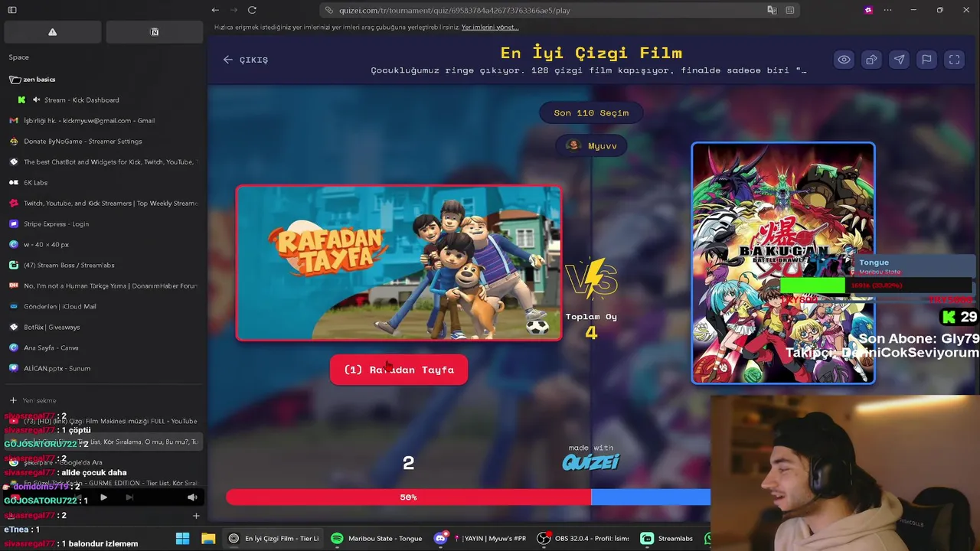
Task: Click the Son 110 Seçim badge
Action: tap(591, 112)
